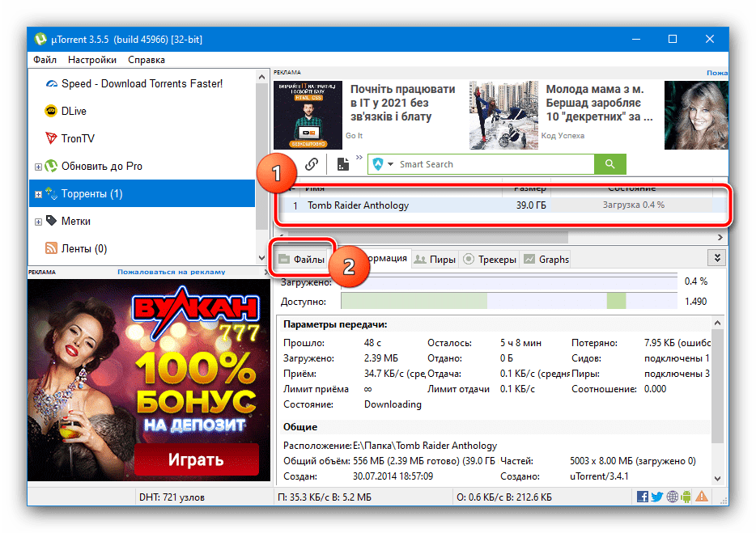
Task: Show more toolbar buttons chevron
Action: (359, 158)
